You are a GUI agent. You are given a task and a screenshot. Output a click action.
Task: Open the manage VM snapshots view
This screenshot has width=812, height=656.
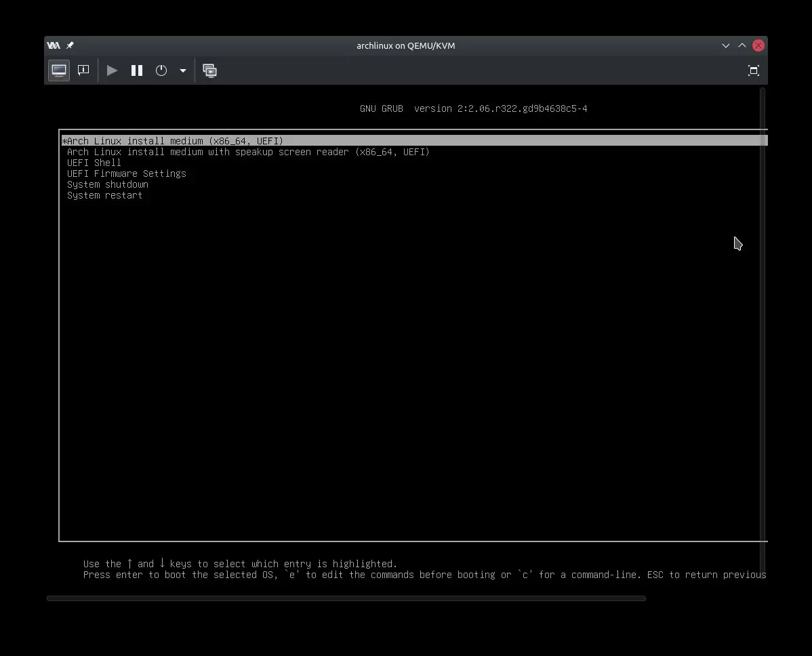tap(210, 70)
